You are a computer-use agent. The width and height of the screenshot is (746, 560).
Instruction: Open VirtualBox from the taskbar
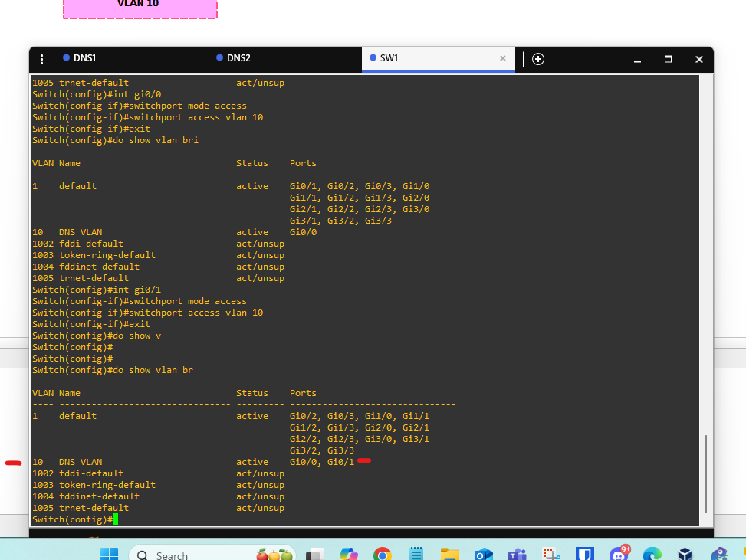685,555
